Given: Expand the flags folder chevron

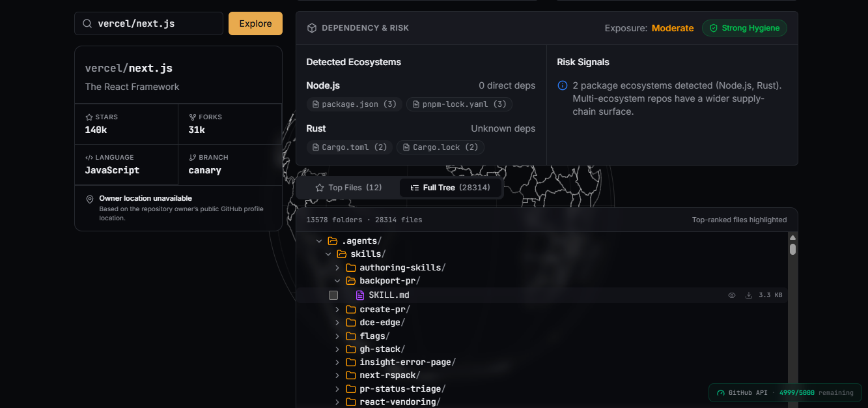Looking at the screenshot, I should tap(337, 336).
